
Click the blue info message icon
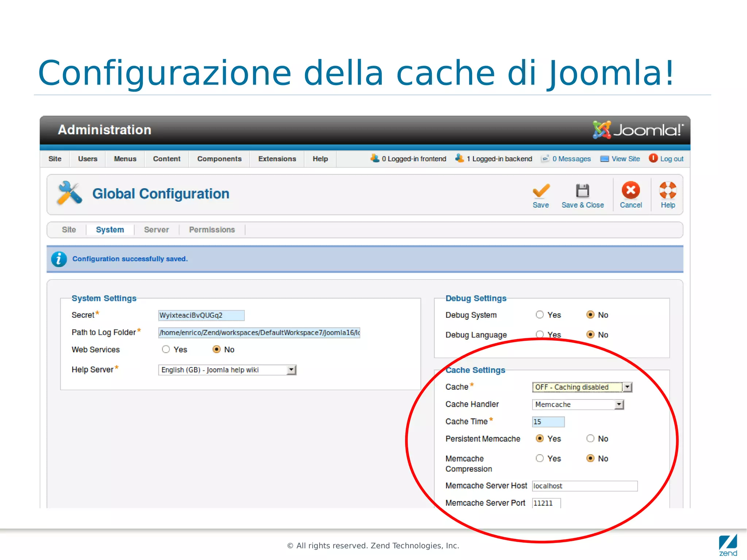[59, 259]
